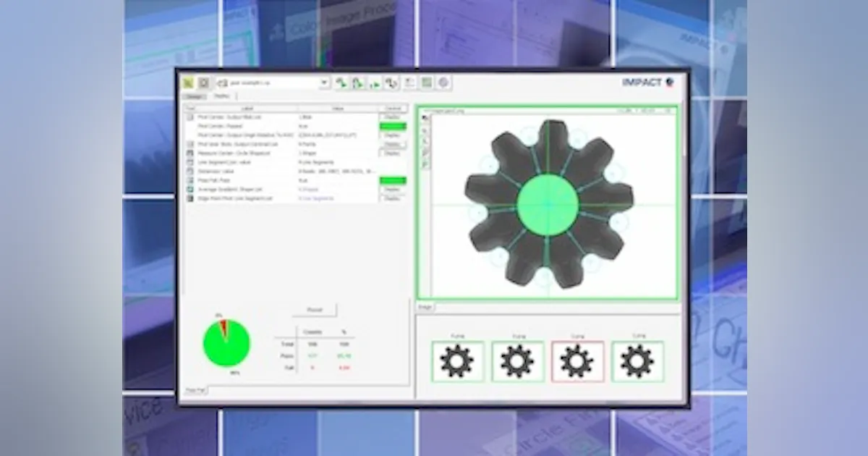Screen dimensions: 868x456
Task: Click the Label column header in the table
Action: click(x=247, y=108)
